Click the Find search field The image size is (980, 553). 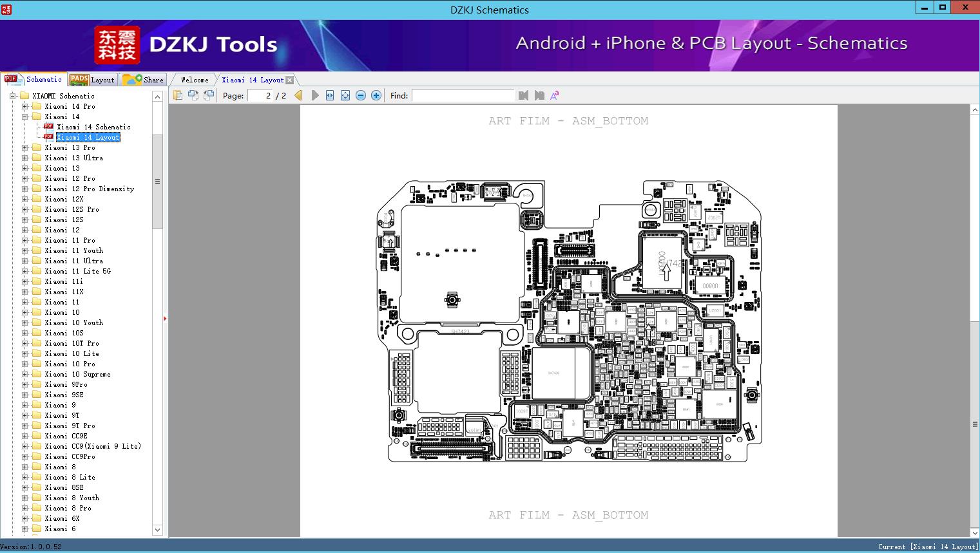click(463, 95)
